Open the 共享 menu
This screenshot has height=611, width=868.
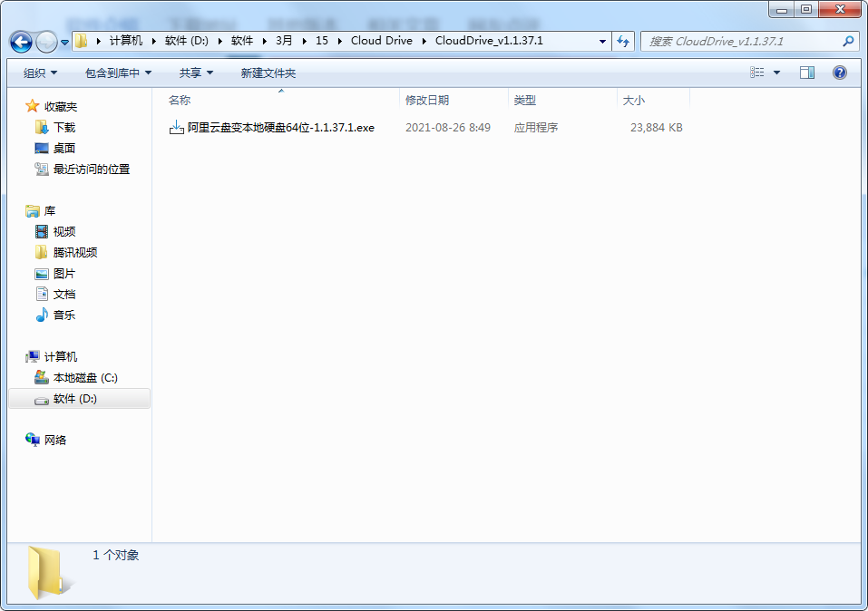196,73
